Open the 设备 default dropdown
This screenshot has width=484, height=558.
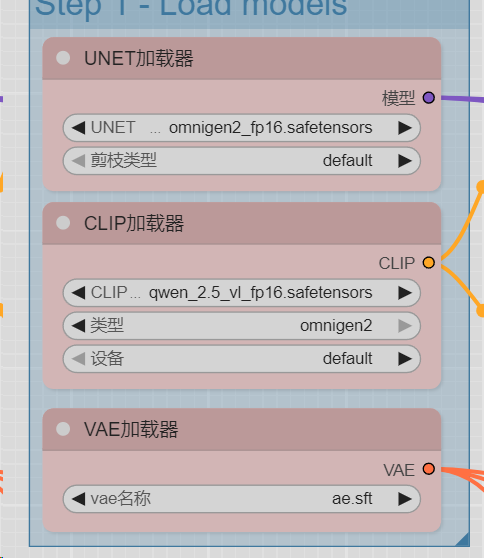pos(242,359)
